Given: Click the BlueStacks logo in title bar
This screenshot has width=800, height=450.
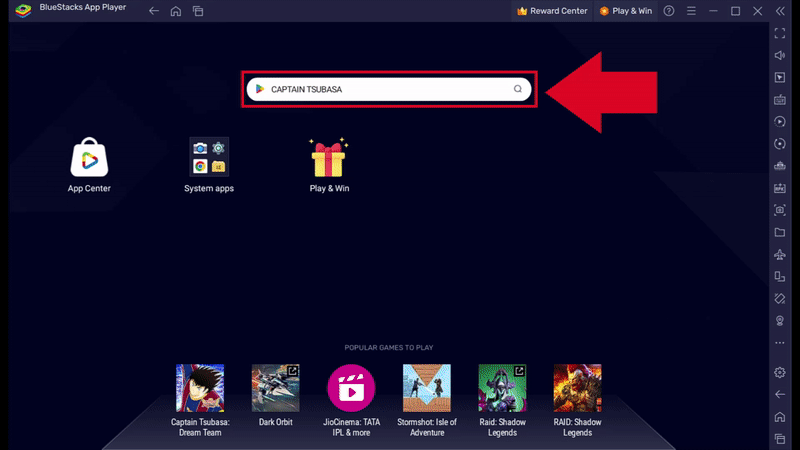Looking at the screenshot, I should tap(23, 10).
